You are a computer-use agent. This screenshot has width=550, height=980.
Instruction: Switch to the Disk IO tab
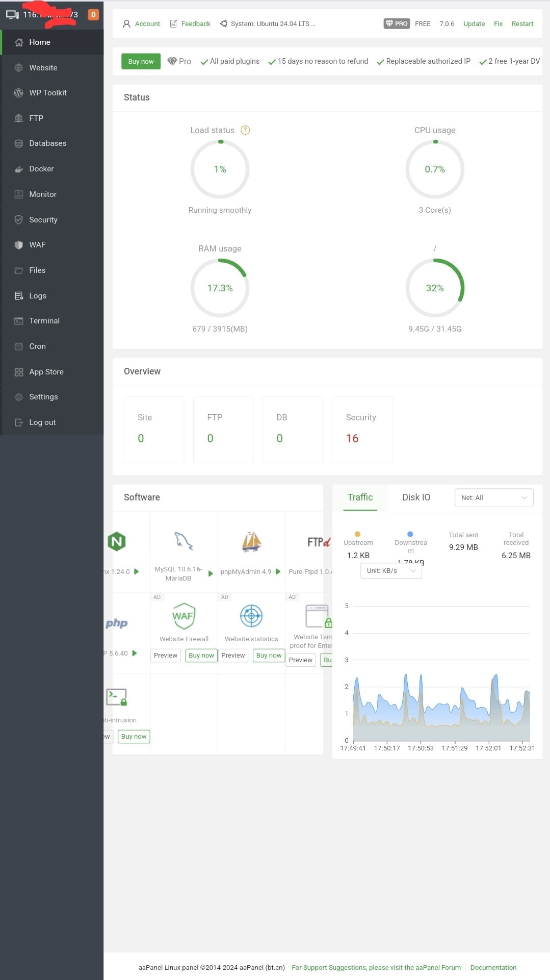(416, 497)
